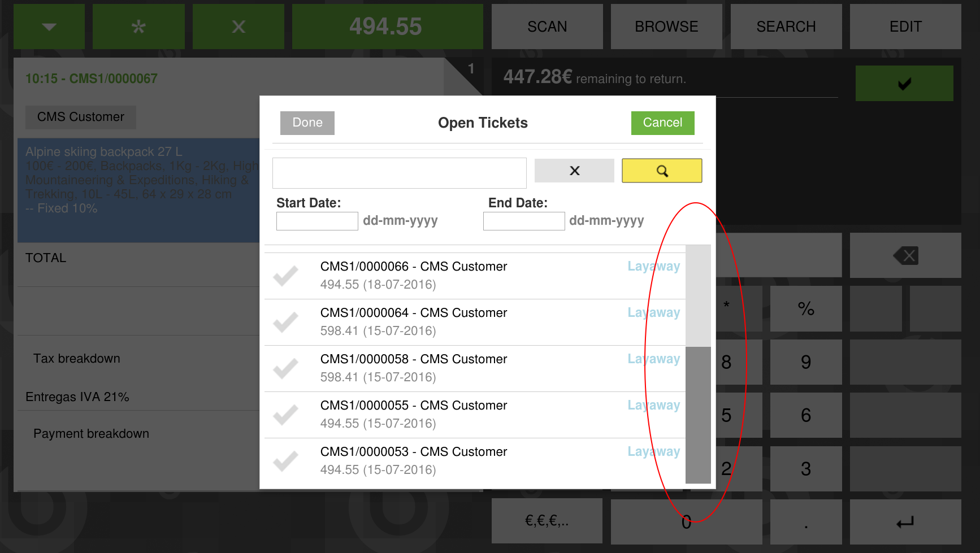This screenshot has height=553, width=980.
Task: Click the yellow magnifier search button
Action: (x=661, y=171)
